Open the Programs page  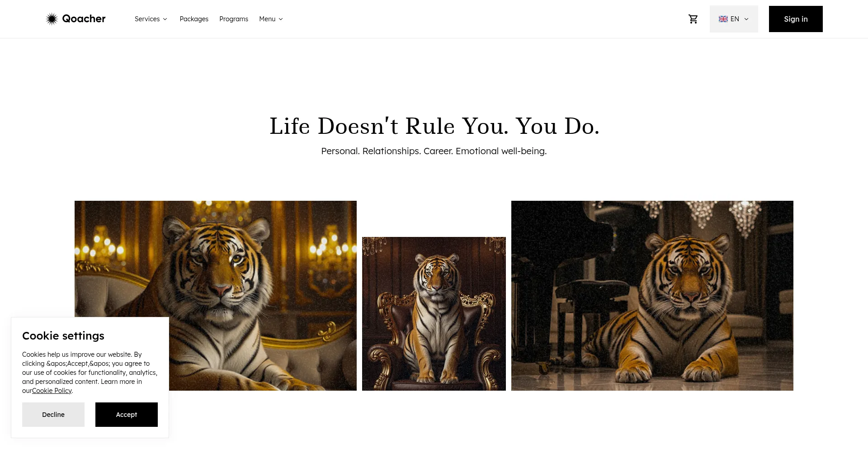(234, 19)
